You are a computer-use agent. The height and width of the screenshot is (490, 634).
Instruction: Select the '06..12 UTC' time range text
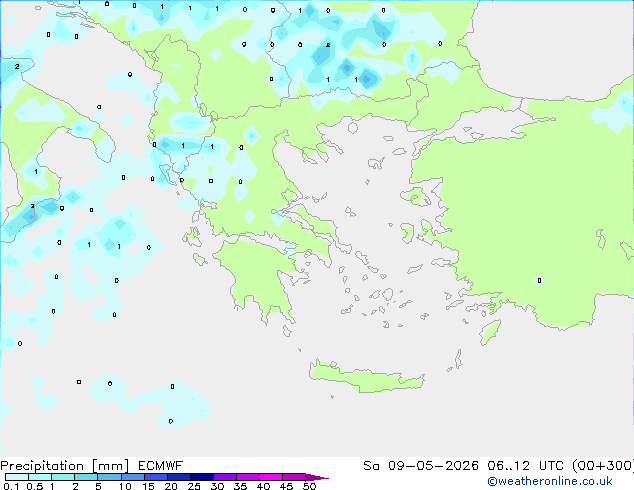click(x=525, y=466)
